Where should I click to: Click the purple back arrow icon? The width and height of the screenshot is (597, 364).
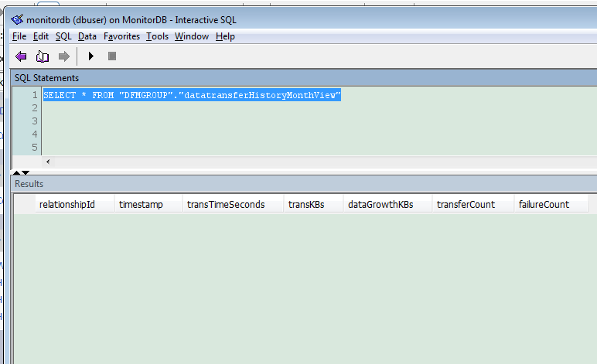21,56
